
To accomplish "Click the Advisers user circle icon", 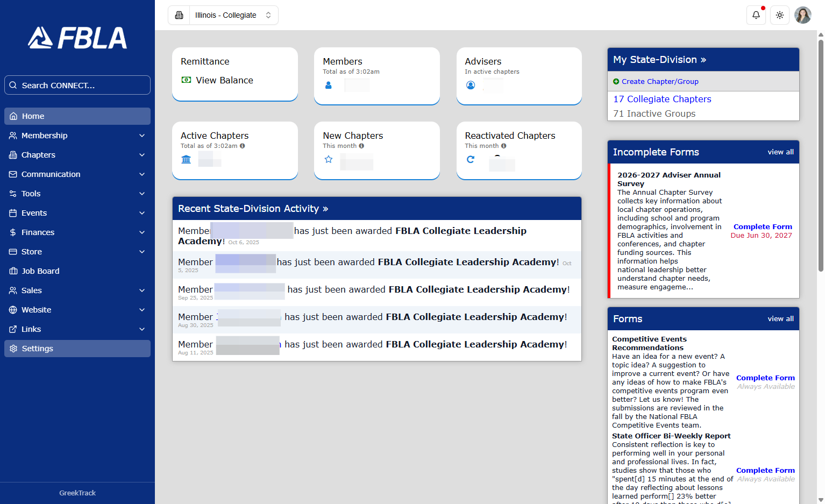I will click(471, 85).
